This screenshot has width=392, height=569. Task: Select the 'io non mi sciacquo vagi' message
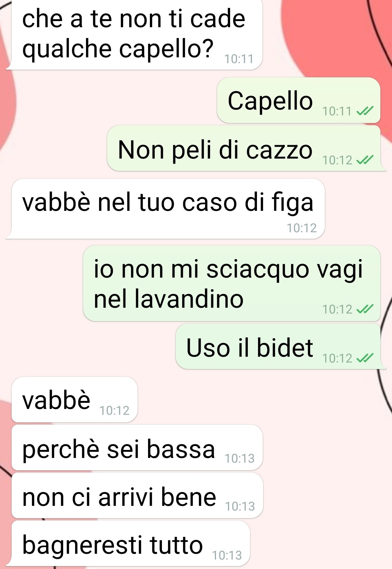point(232,283)
